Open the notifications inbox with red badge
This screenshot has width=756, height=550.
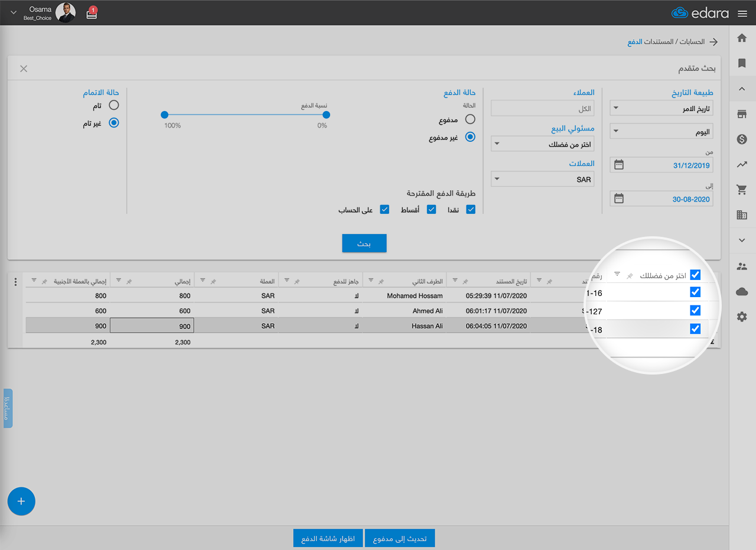[x=92, y=14]
